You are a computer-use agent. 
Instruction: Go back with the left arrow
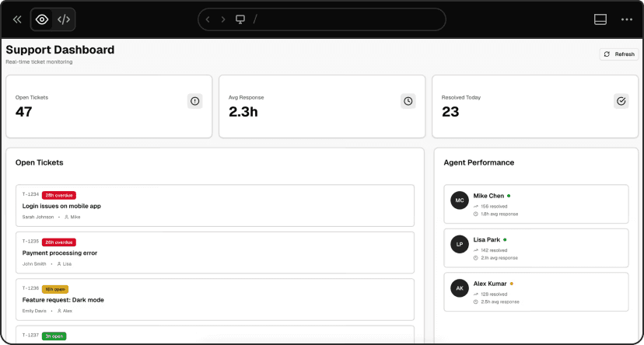coord(208,19)
